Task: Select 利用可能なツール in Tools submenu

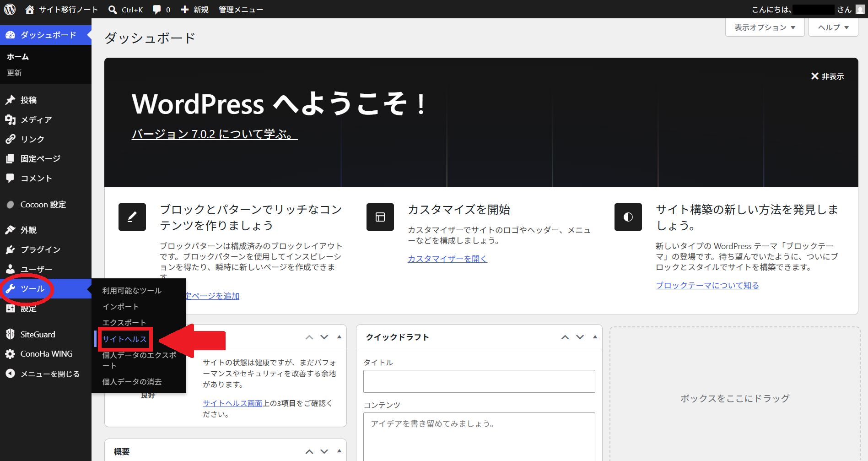Action: tap(132, 291)
